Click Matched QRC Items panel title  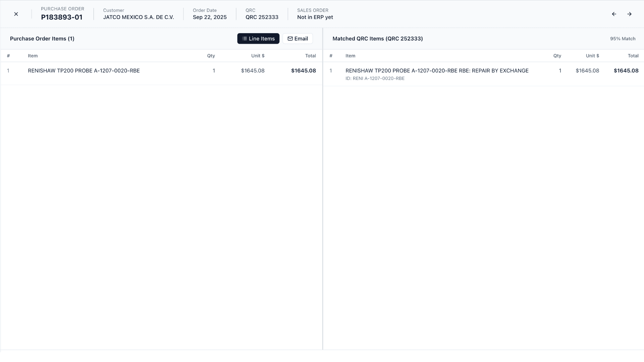click(x=377, y=39)
